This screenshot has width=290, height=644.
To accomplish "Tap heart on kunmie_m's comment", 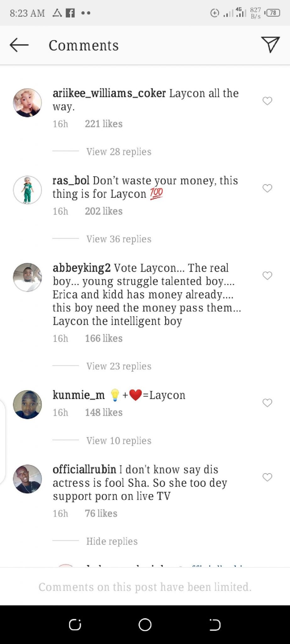I will [x=267, y=403].
